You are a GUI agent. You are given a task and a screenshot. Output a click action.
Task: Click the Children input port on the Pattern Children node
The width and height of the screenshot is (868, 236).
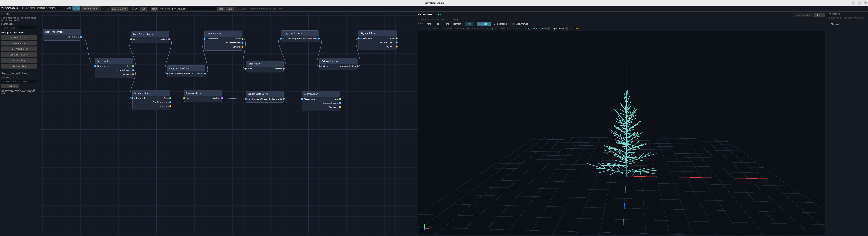(319, 66)
